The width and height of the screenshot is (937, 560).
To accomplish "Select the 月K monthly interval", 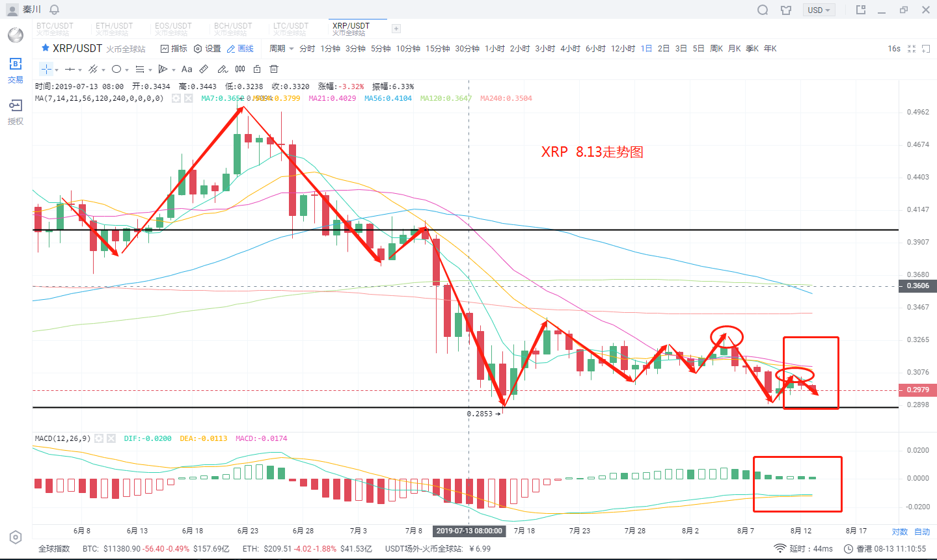I will pos(734,49).
